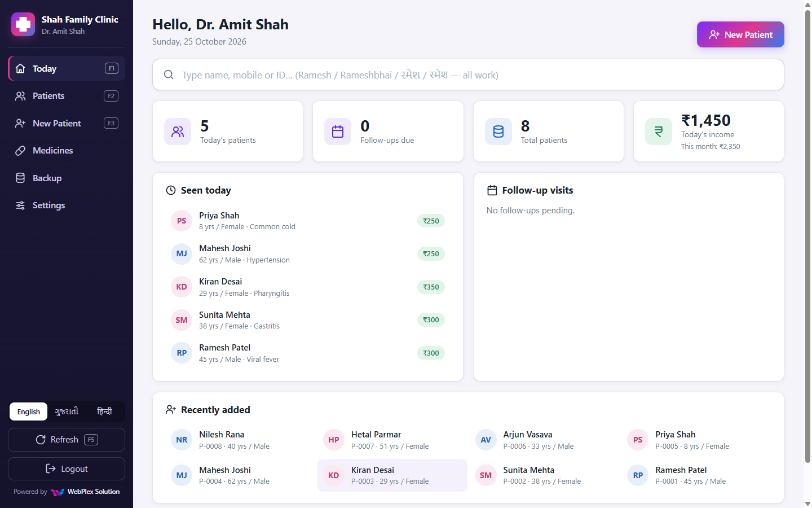
Task: Open the Medicines section
Action: point(67,151)
